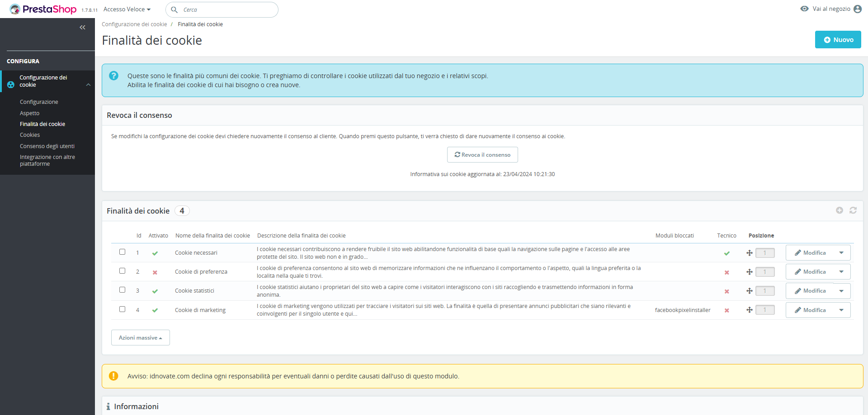Open the actions dropdown arrow for Cookie necessari
Screen dimensions: 868x415
click(841, 253)
